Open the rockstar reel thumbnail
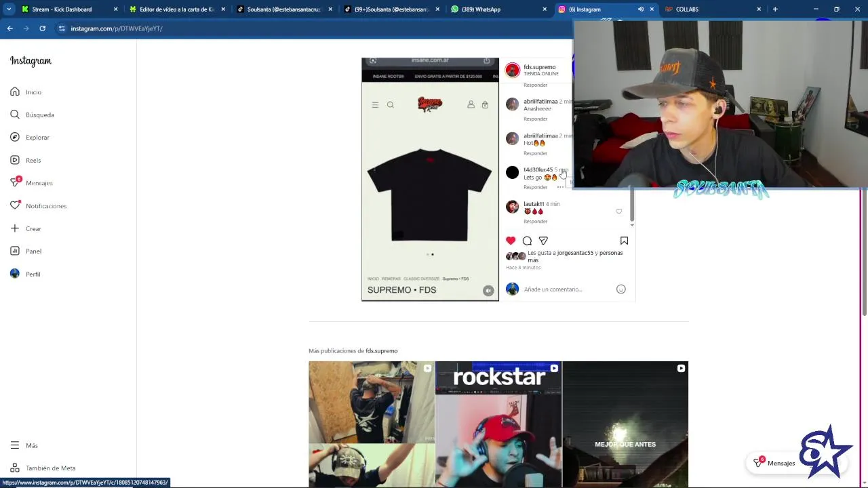This screenshot has width=868, height=488. [x=498, y=424]
